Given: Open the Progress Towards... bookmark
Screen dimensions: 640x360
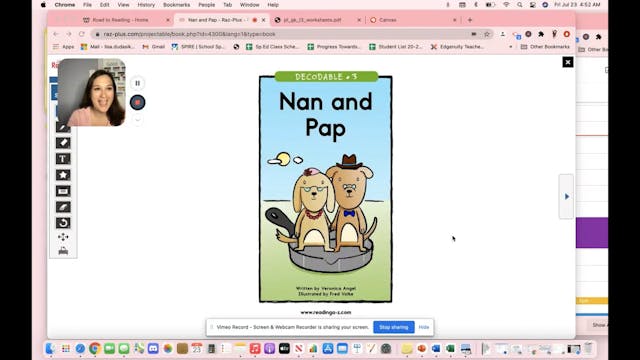Looking at the screenshot, I should (334, 47).
